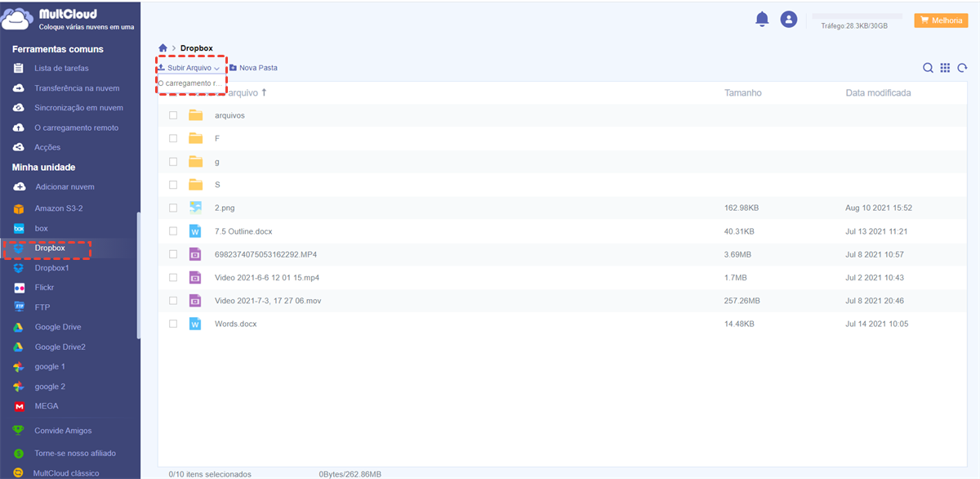
Task: Click the search magnifier icon
Action: coord(928,68)
